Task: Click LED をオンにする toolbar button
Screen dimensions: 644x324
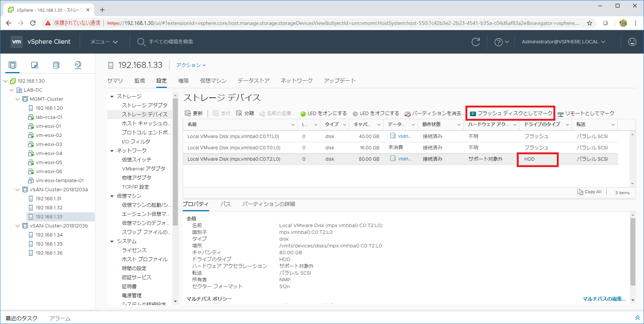Action: pos(324,114)
